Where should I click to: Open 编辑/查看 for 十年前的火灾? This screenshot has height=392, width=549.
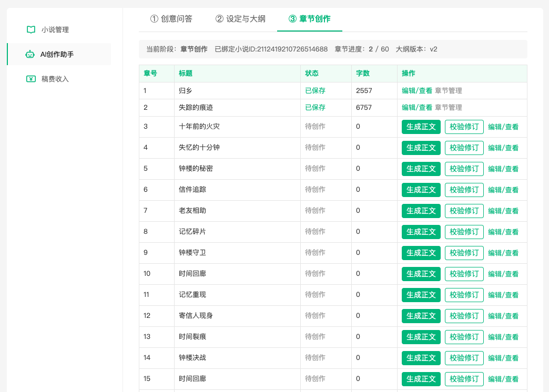503,127
